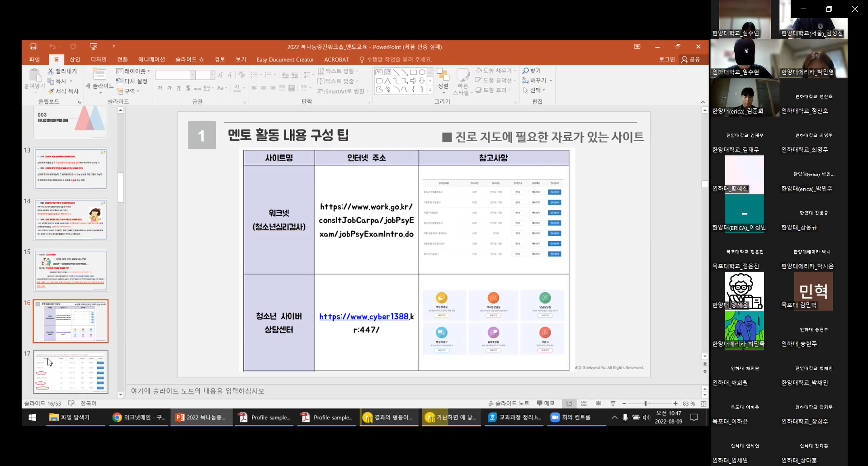
Task: Click the Undo arrow in quick access toolbar
Action: pyautogui.click(x=52, y=47)
